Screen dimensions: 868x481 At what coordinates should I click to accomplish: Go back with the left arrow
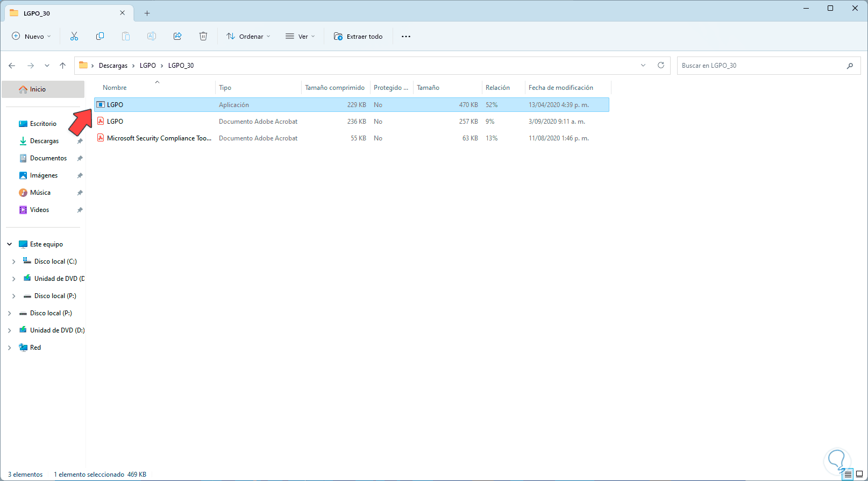click(x=12, y=66)
